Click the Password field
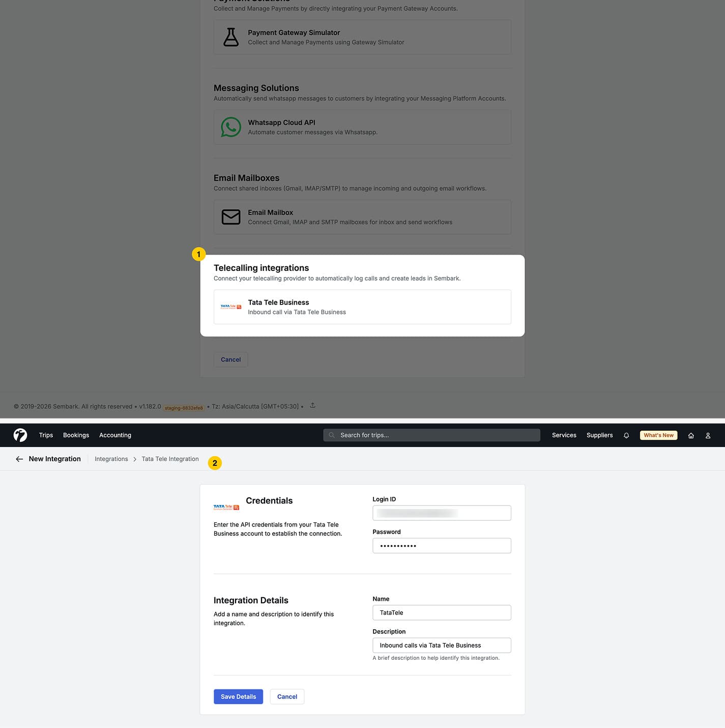This screenshot has width=725, height=728. [442, 546]
